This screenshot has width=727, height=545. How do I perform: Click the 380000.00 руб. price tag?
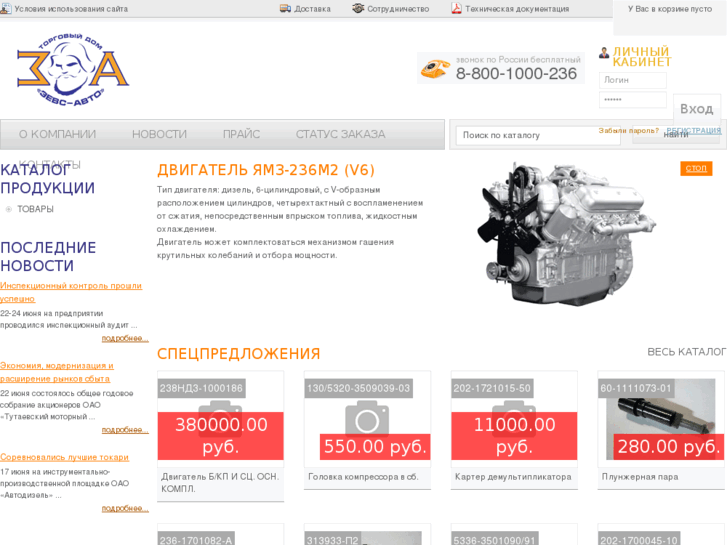pyautogui.click(x=221, y=436)
